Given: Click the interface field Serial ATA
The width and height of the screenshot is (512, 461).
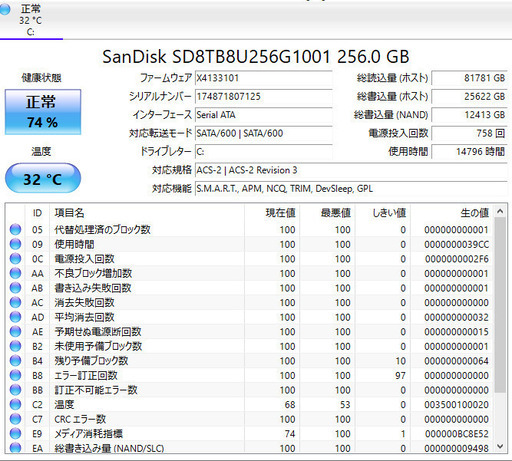Looking at the screenshot, I should (263, 115).
